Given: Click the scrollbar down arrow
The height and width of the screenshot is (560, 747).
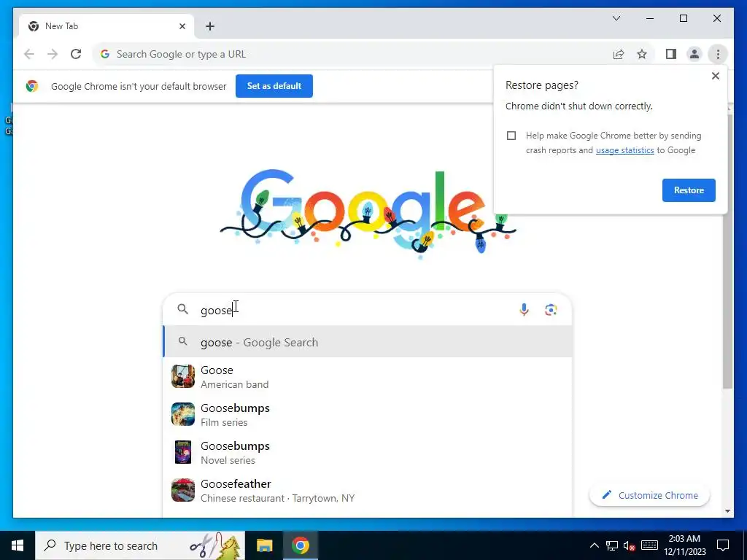Looking at the screenshot, I should 727,511.
